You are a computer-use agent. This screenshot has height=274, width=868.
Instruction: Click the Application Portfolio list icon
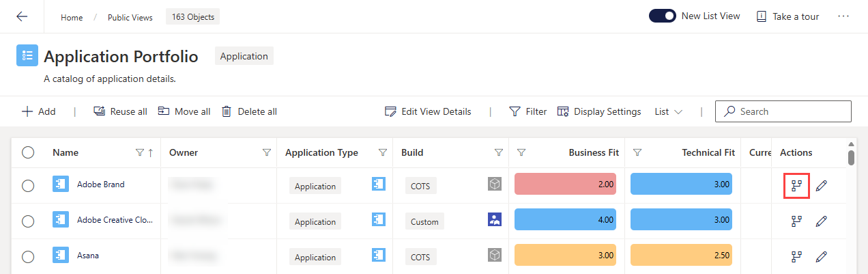[x=27, y=56]
